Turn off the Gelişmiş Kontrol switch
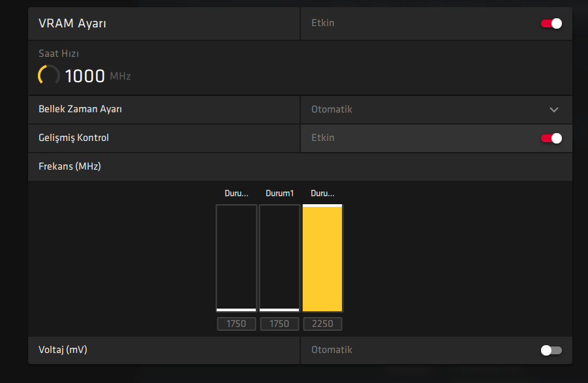 (551, 138)
